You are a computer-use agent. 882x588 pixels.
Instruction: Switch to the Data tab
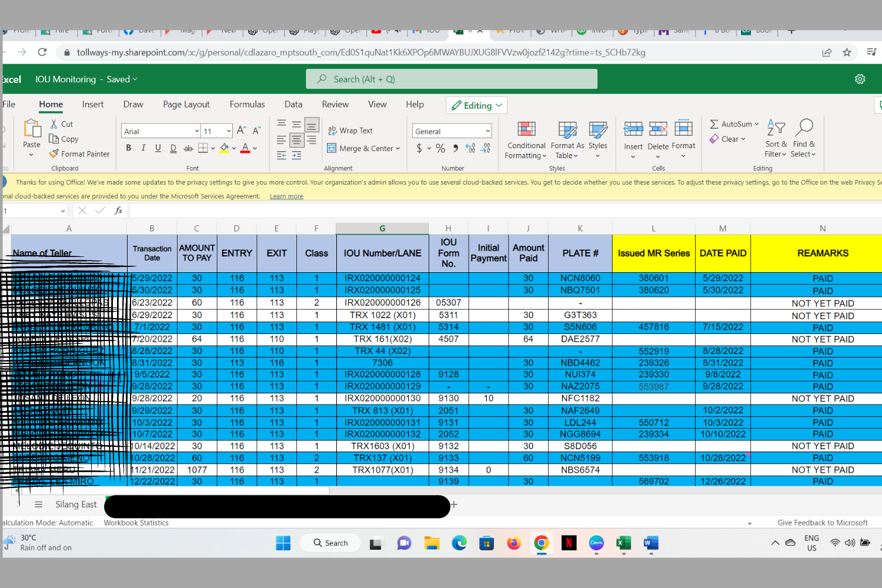293,104
